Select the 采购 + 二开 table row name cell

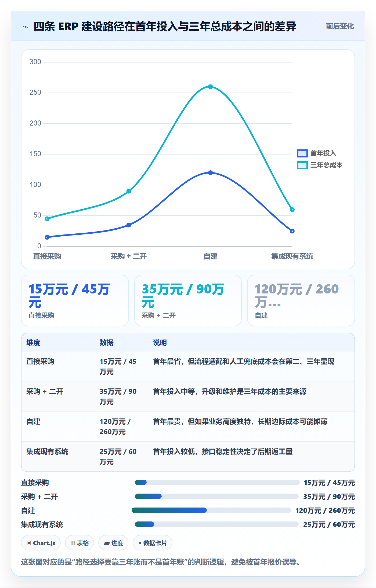[45, 391]
